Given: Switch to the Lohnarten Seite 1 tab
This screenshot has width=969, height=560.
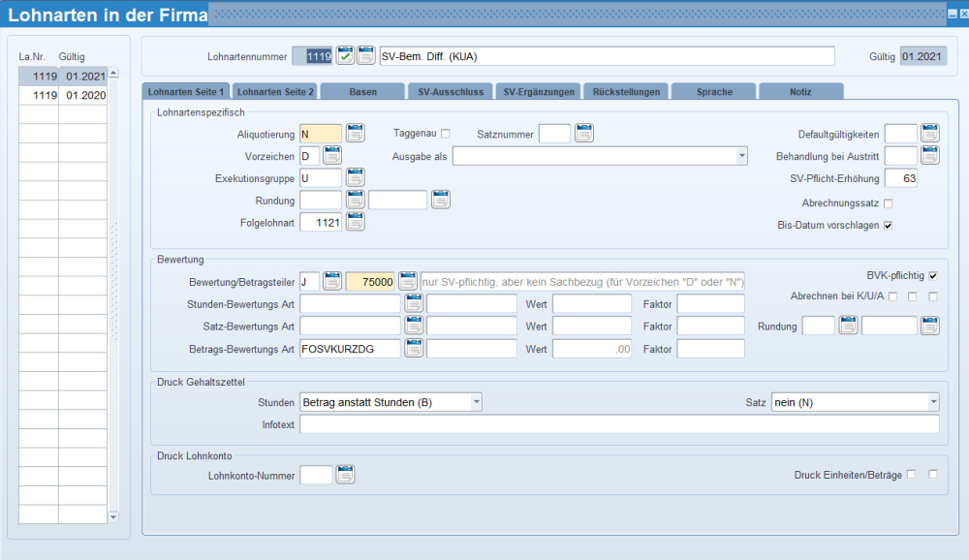Looking at the screenshot, I should pyautogui.click(x=185, y=91).
